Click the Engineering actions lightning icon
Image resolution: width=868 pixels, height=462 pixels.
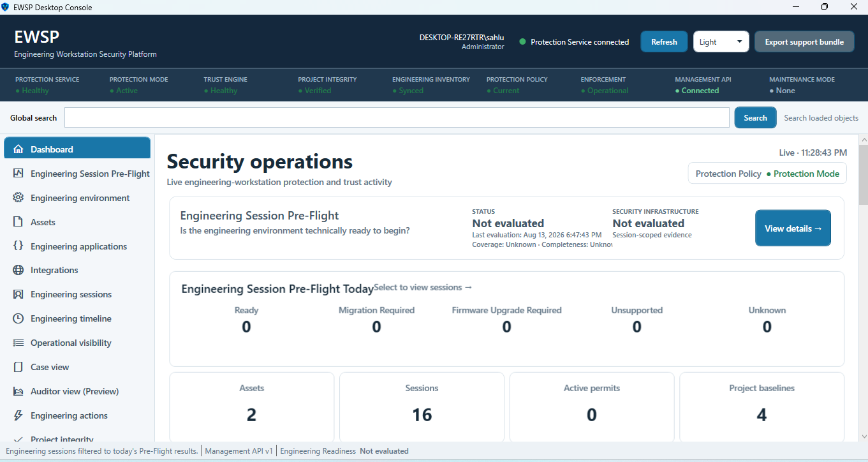pyautogui.click(x=18, y=415)
